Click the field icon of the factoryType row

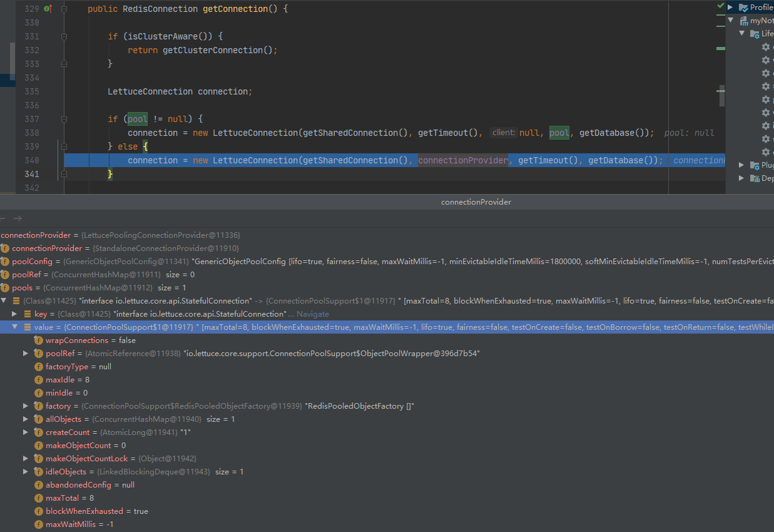pos(39,367)
